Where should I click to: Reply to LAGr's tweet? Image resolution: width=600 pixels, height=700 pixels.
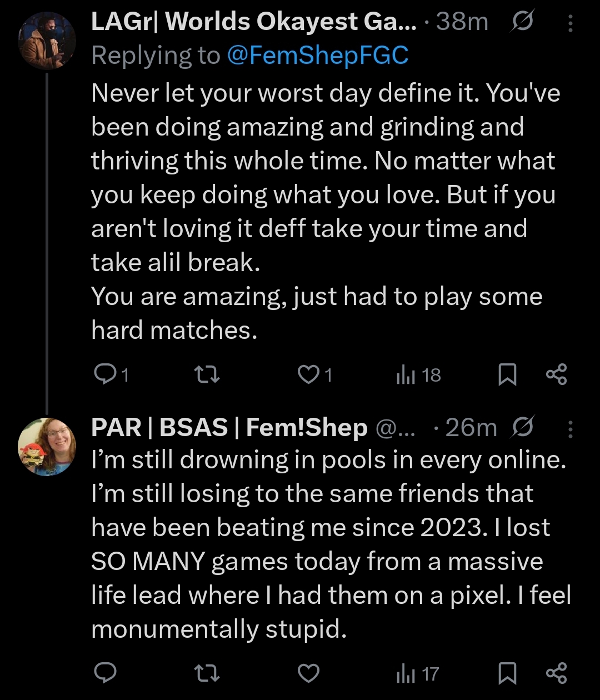click(x=104, y=376)
